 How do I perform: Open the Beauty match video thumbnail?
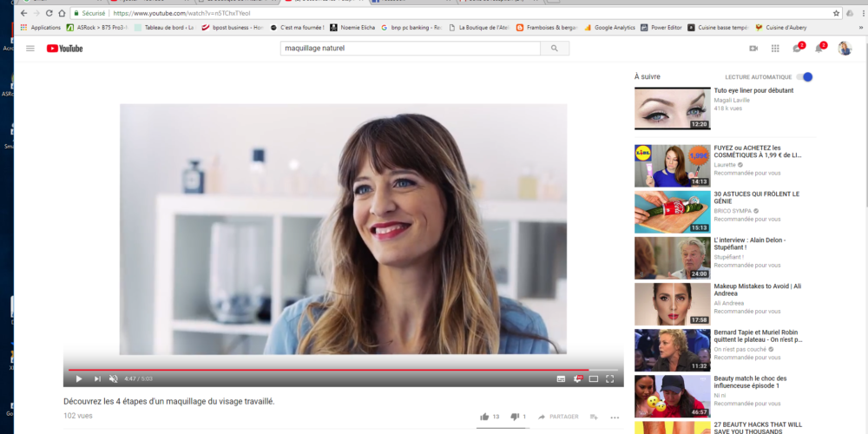pos(673,397)
